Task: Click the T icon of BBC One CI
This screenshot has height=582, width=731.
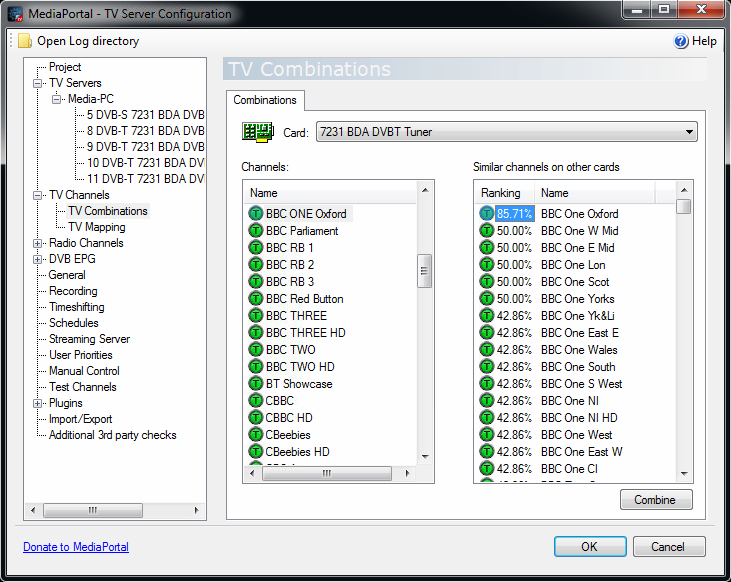Action: coord(486,468)
